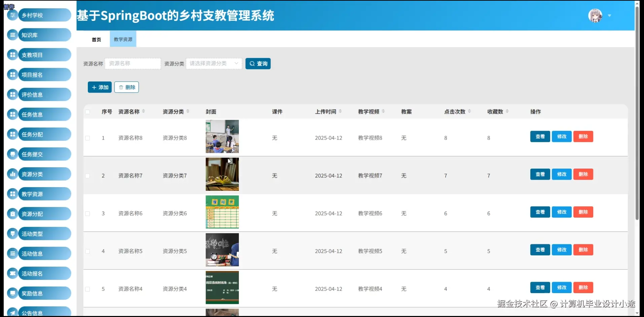Open the green board cover of 资源名称4
The image size is (644, 317).
(x=222, y=287)
